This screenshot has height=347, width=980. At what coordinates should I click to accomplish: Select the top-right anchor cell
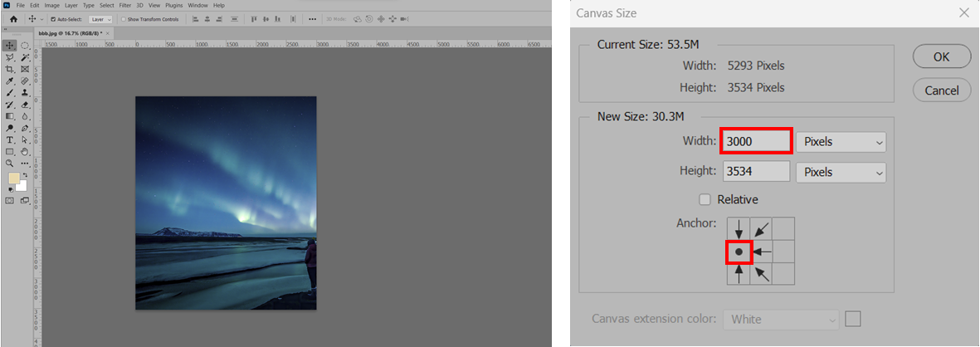point(783,228)
